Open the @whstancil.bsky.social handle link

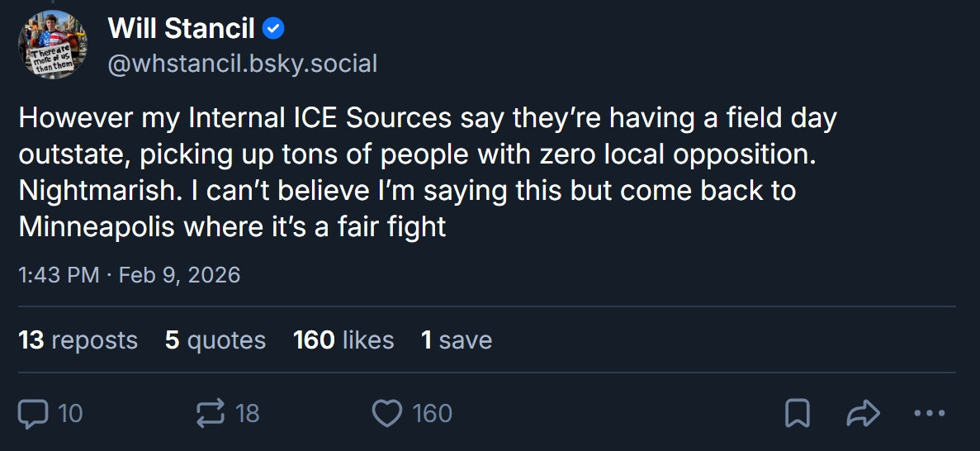pos(242,64)
